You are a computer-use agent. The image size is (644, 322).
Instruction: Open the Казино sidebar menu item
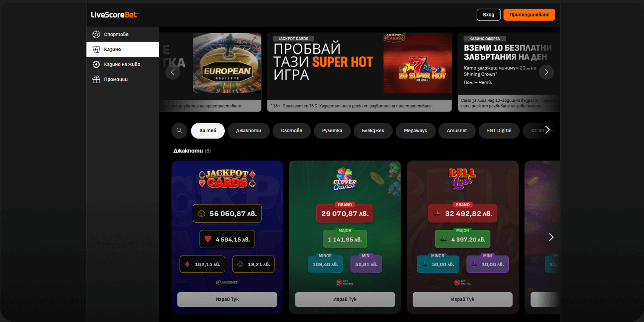pyautogui.click(x=123, y=49)
